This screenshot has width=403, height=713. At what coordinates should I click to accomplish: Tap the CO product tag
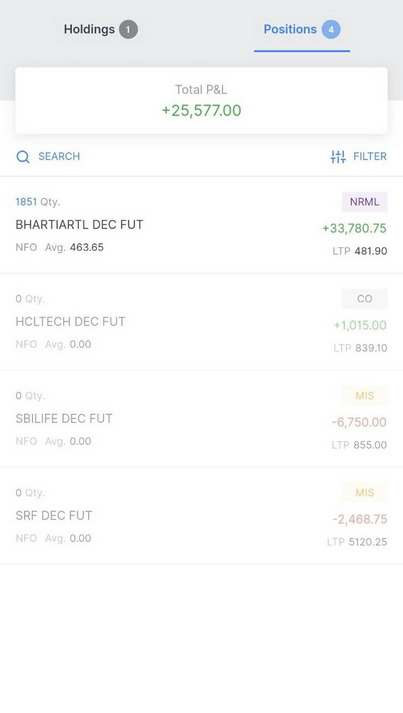[364, 299]
